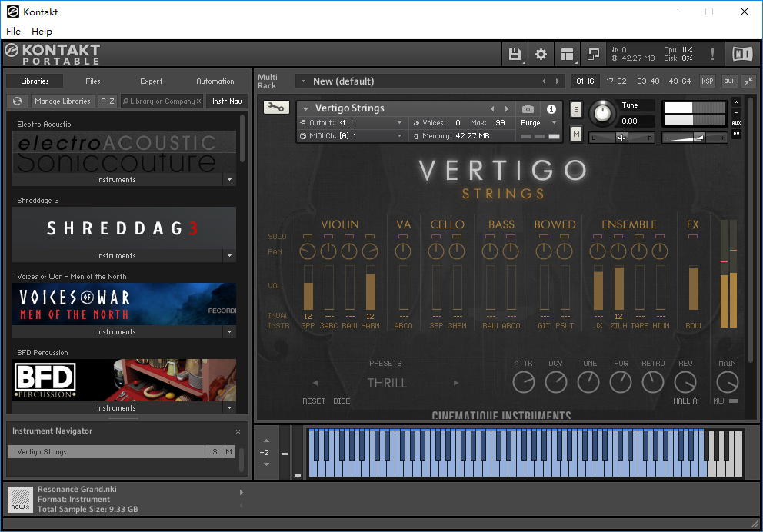Click the rack minimize icon beside aux
Viewport: 763px width, 532px height.
point(749,81)
